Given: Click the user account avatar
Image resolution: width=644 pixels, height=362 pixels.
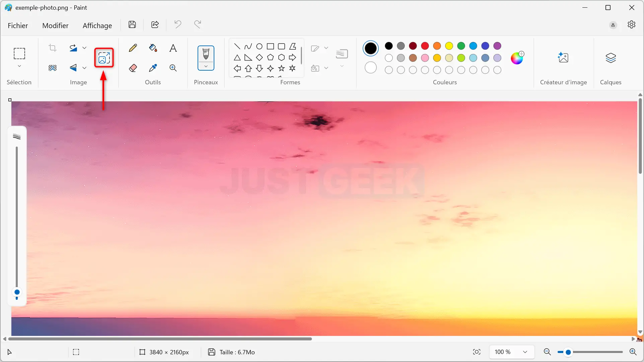Looking at the screenshot, I should (x=613, y=25).
